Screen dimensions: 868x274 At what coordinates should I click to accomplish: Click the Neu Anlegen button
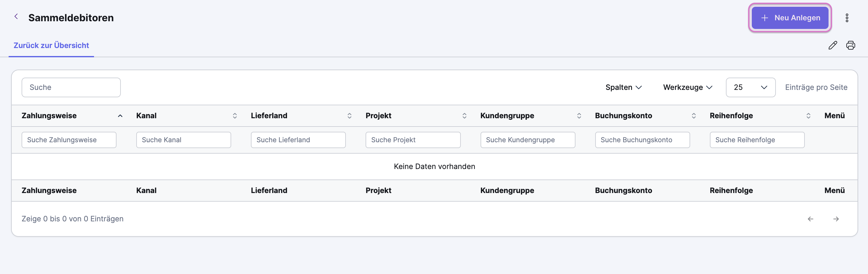[789, 18]
